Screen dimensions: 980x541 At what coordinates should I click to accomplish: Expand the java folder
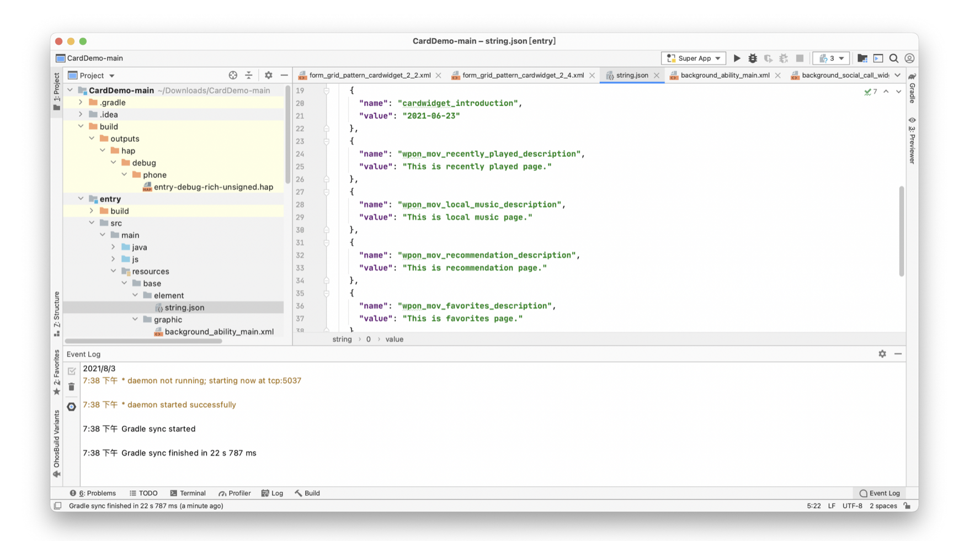click(114, 247)
